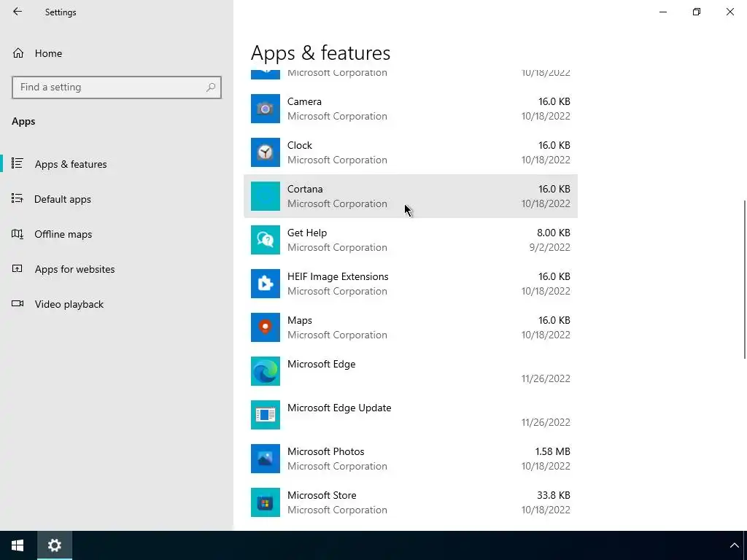Click the 1.58 MB size of Photos

[553, 451]
